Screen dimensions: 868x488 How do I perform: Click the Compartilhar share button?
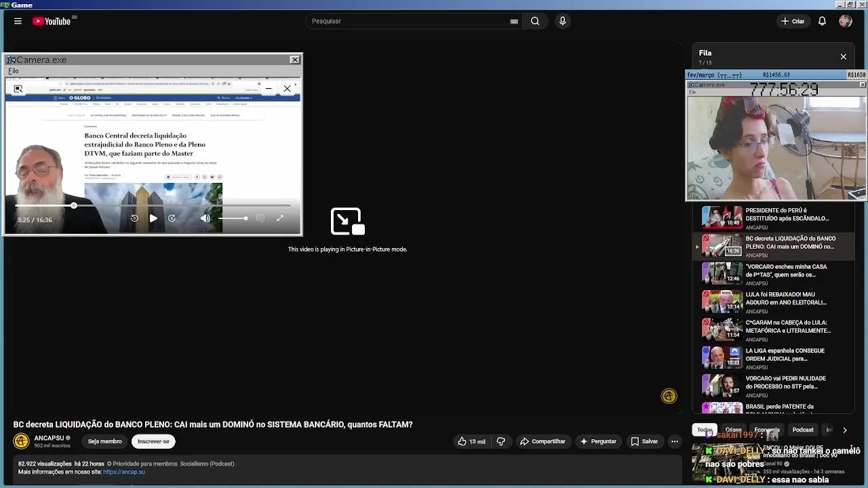(542, 441)
